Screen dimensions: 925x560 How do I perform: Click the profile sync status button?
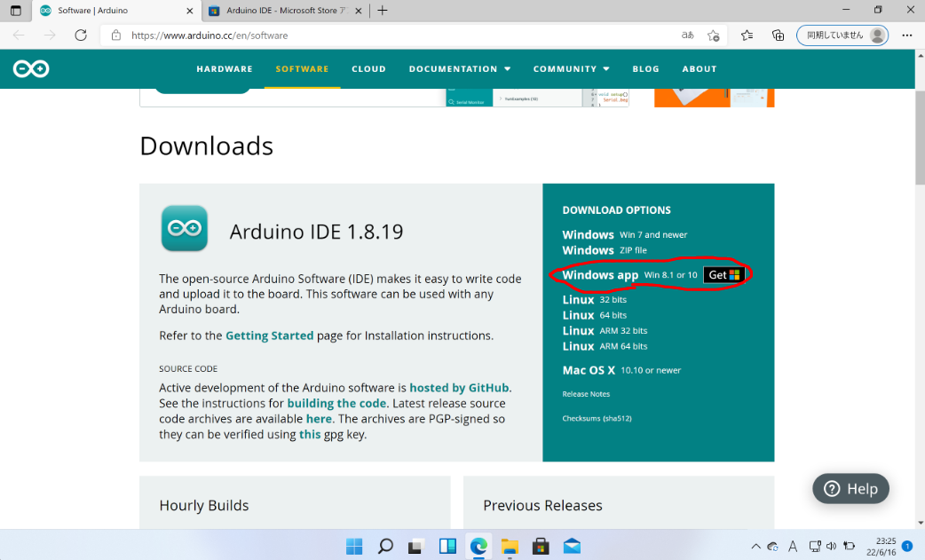point(842,35)
